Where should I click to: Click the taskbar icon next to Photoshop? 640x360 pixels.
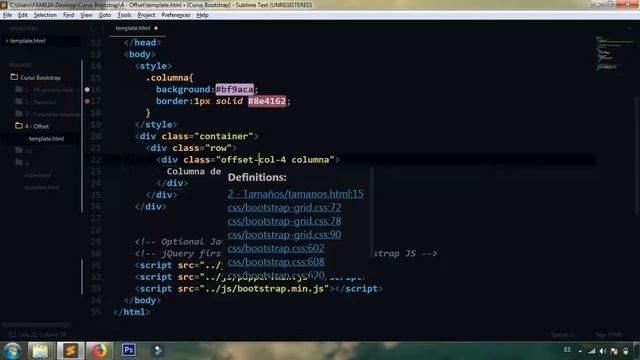click(x=158, y=351)
